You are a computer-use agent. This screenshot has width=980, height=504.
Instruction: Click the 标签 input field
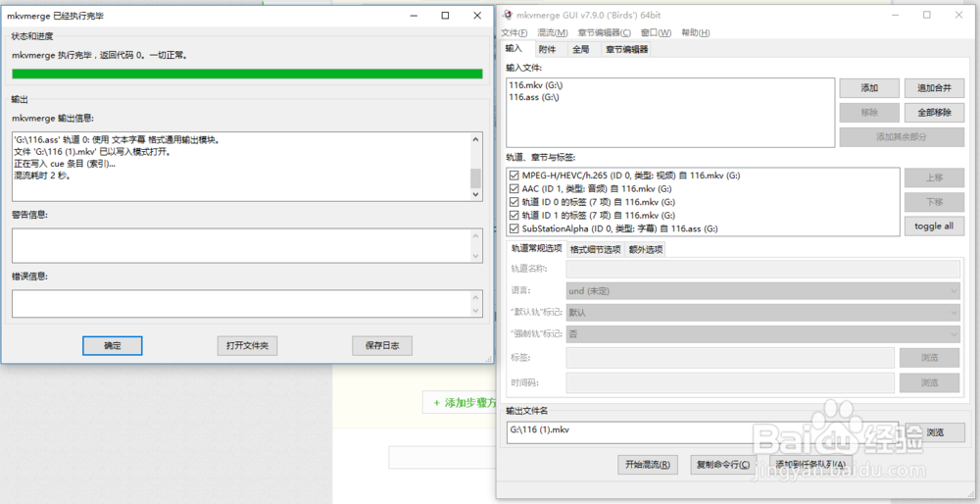tap(730, 358)
